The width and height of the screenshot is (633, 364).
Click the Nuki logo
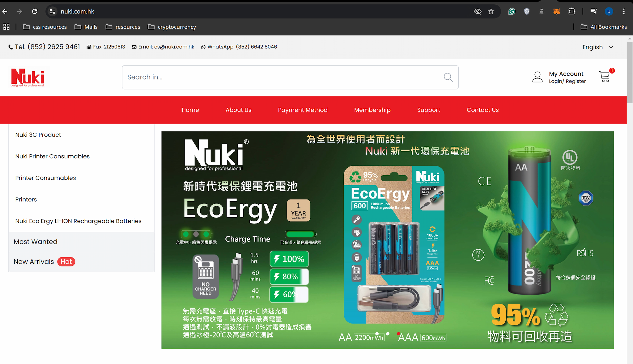tap(28, 77)
